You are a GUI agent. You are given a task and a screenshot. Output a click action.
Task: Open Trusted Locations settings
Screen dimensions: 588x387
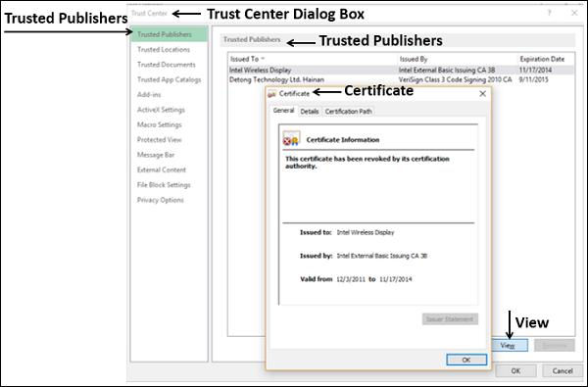[164, 50]
